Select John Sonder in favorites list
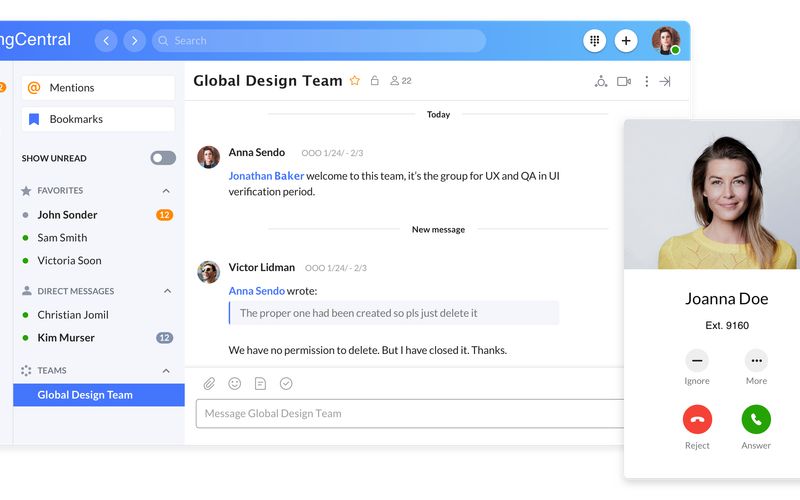 (x=67, y=215)
